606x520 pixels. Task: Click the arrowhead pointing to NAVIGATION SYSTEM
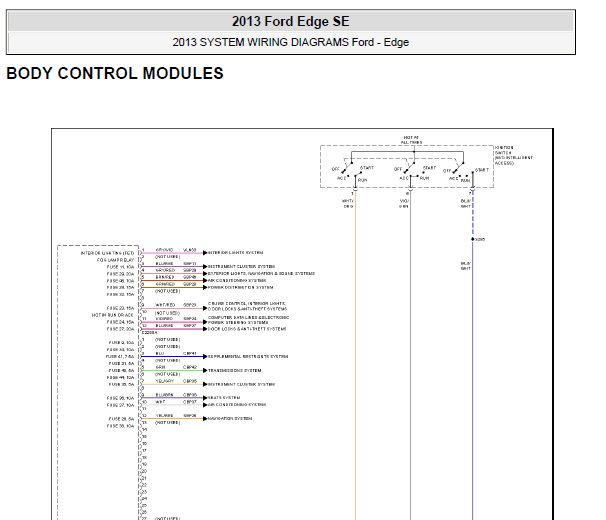205,418
